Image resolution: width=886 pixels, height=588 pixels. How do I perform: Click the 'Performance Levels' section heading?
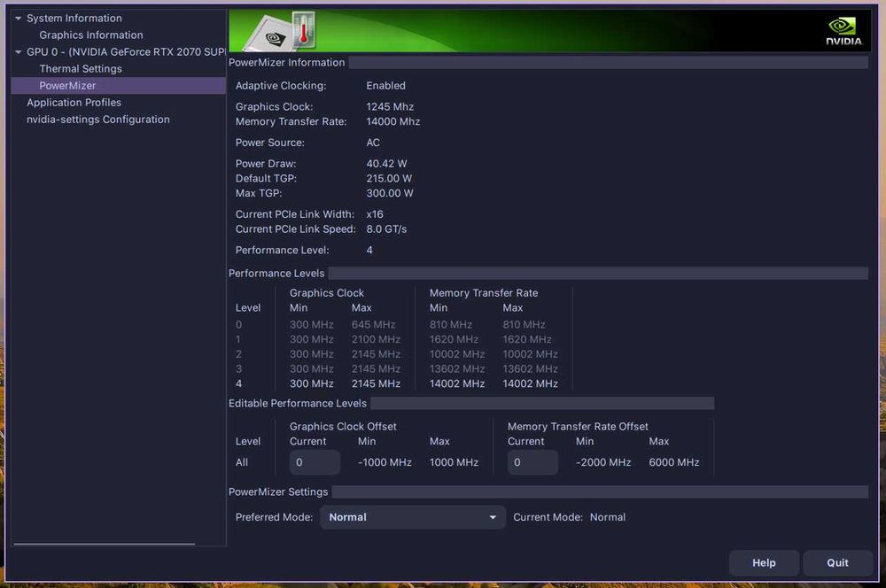click(276, 274)
